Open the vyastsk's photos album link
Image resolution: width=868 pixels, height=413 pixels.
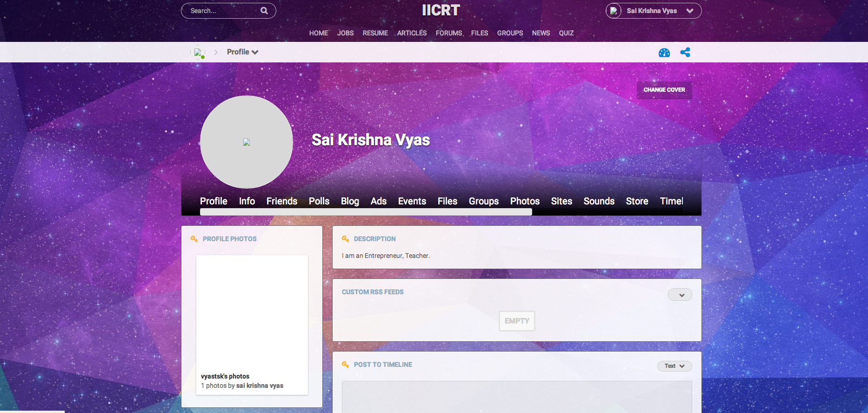[225, 376]
